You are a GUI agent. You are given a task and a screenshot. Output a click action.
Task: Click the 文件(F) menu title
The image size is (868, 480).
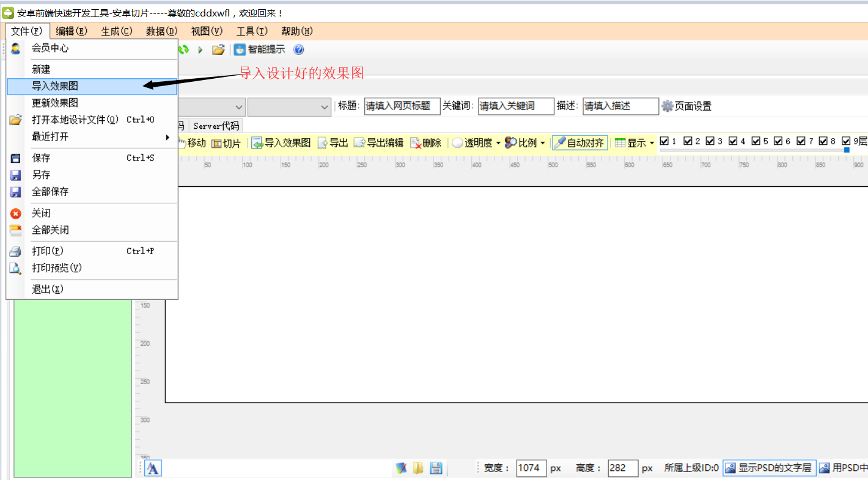[27, 31]
